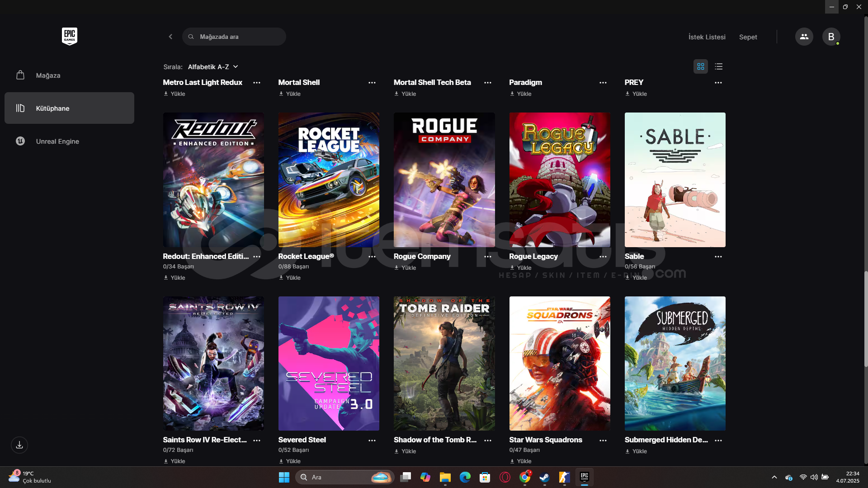
Task: Click the Epic Games logo
Action: point(70,36)
